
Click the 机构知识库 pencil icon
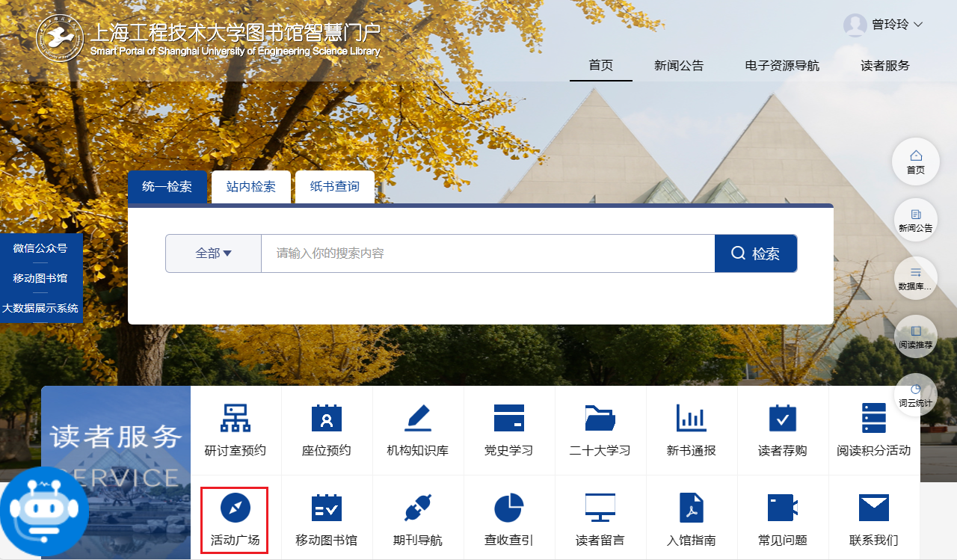coord(417,418)
